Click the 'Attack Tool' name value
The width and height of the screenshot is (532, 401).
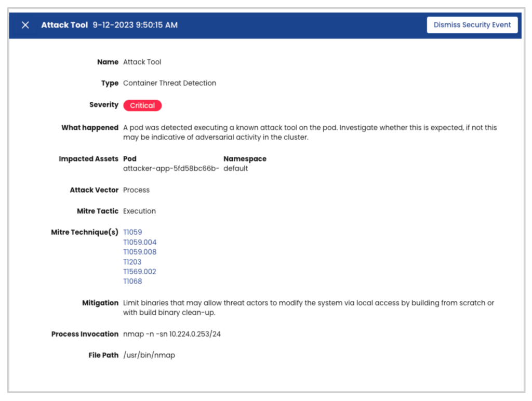[142, 62]
